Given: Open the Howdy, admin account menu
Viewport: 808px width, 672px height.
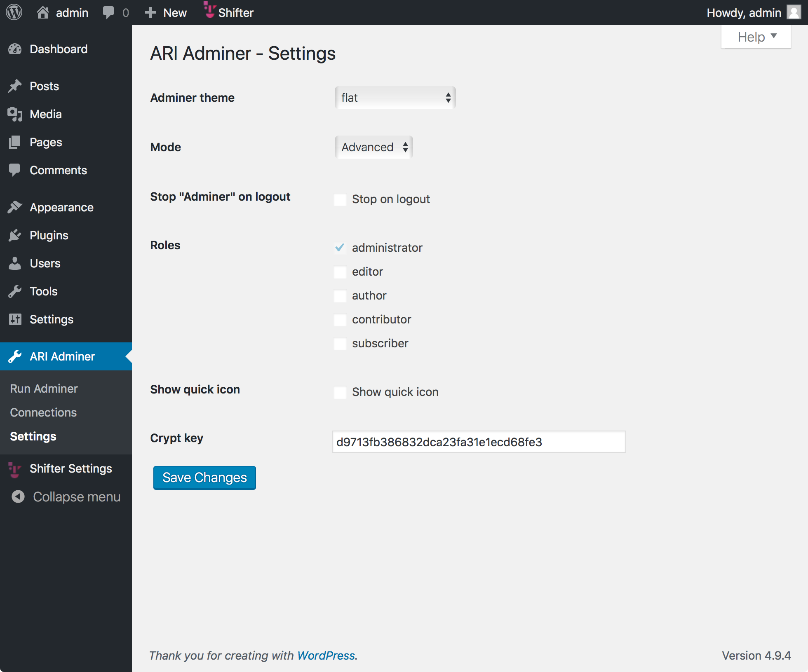Looking at the screenshot, I should point(753,12).
